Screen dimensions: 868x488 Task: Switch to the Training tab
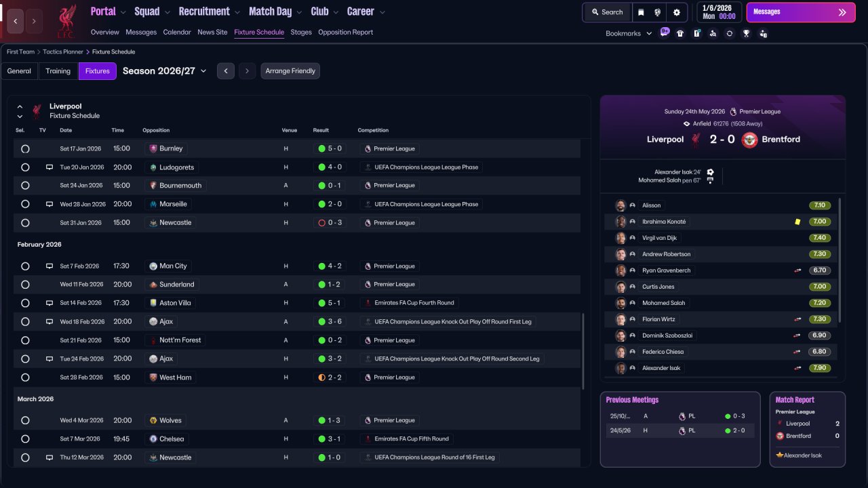pos(58,71)
